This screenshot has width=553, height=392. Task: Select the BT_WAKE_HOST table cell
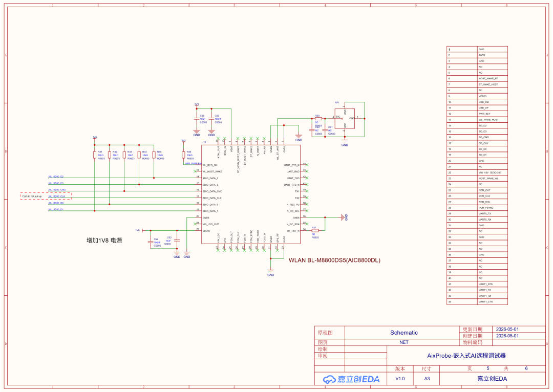[x=493, y=84]
